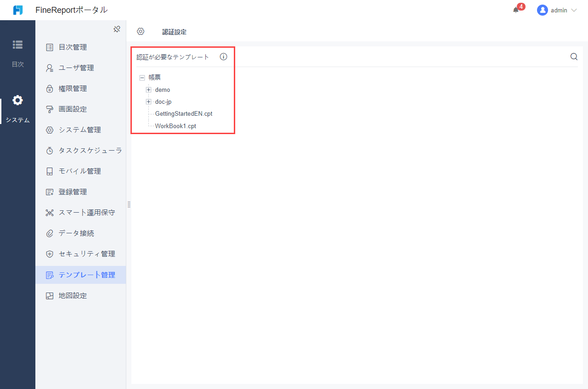This screenshot has width=588, height=389.
Task: Open the template search magnifier
Action: (x=574, y=56)
